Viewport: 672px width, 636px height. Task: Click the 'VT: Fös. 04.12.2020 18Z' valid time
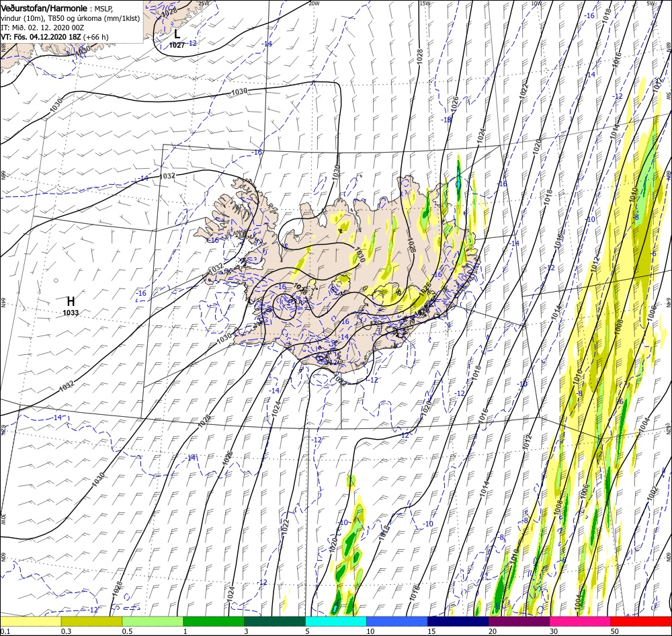click(x=41, y=37)
